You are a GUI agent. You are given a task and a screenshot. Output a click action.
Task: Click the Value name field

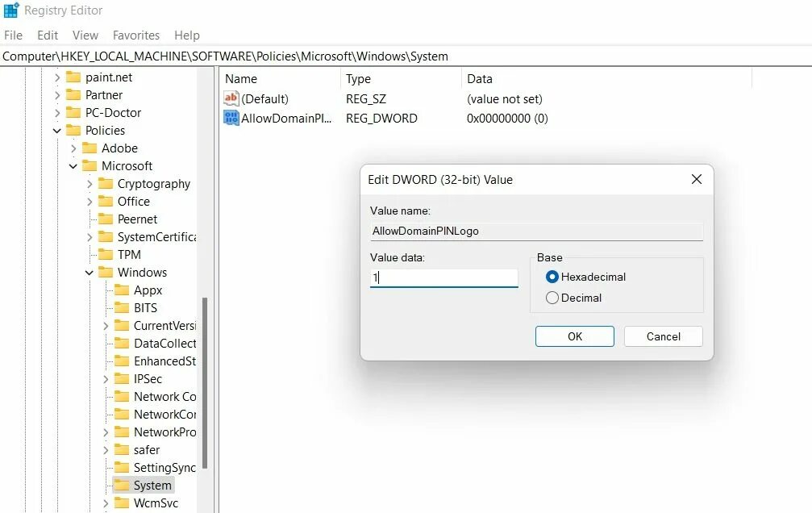point(536,231)
